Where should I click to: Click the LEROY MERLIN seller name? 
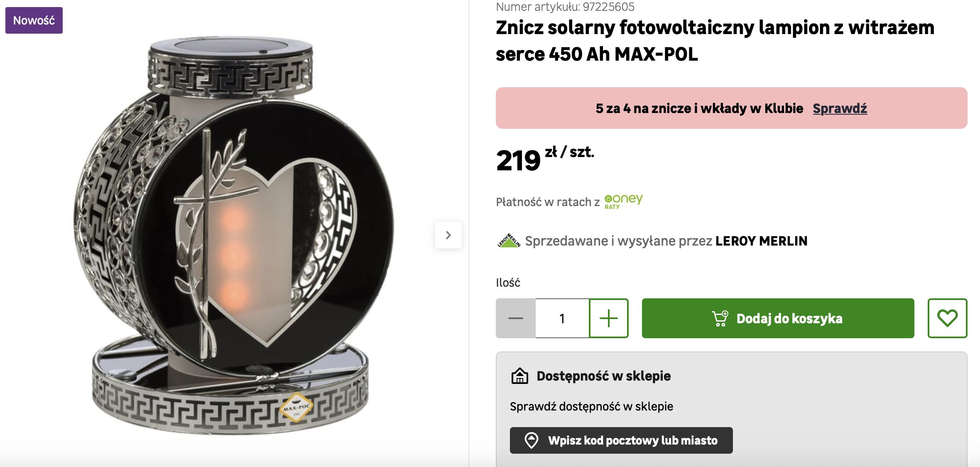761,241
